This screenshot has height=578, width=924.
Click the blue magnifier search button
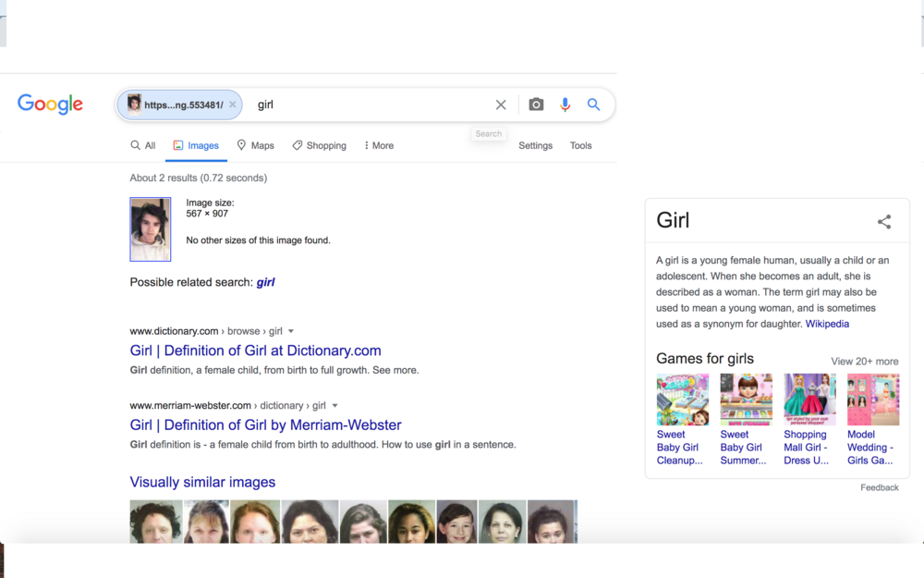tap(593, 105)
